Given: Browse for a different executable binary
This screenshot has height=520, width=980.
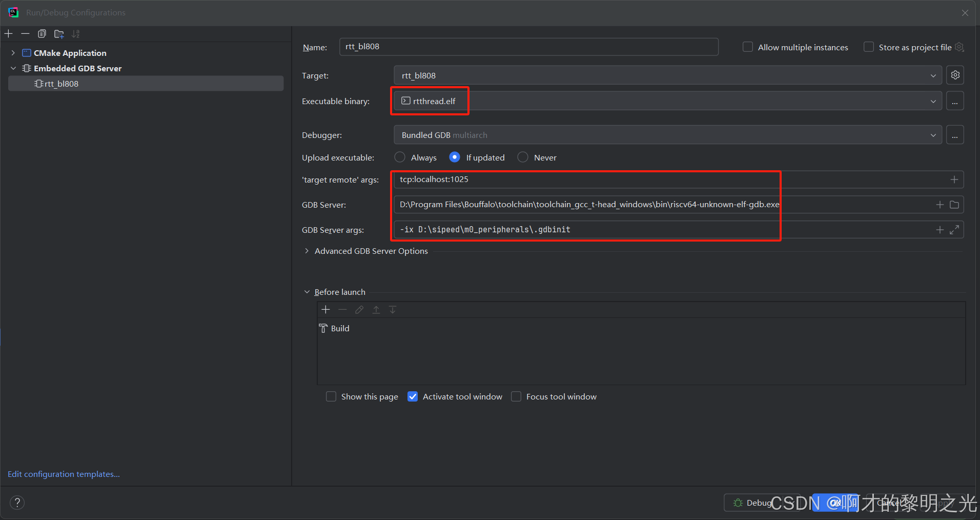Looking at the screenshot, I should 955,101.
